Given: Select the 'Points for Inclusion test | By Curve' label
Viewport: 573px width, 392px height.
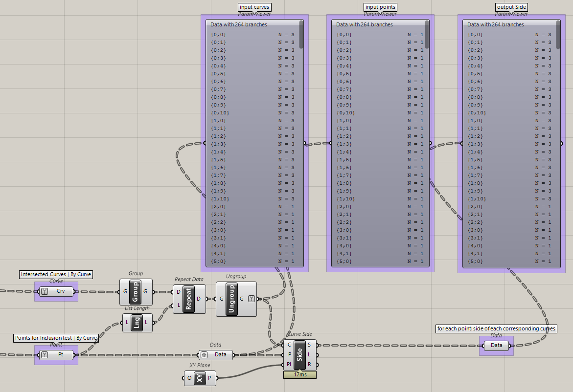Looking at the screenshot, I should [x=56, y=338].
